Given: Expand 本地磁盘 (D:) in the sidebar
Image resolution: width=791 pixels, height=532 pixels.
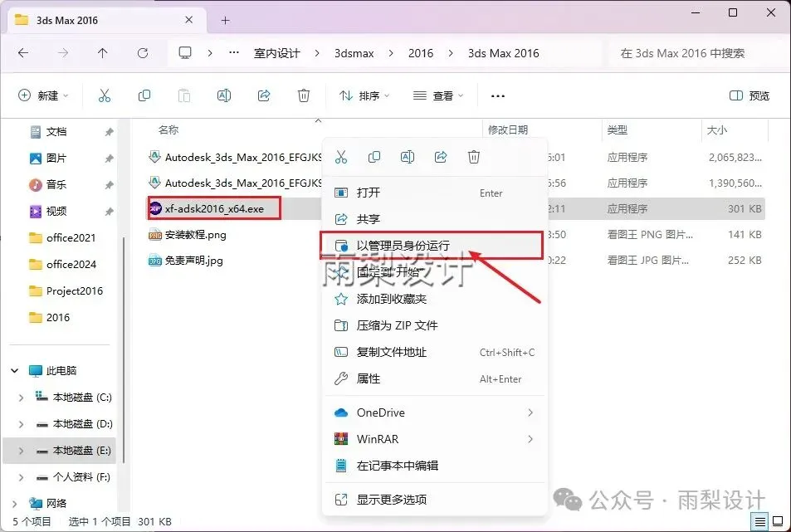Looking at the screenshot, I should (x=22, y=424).
